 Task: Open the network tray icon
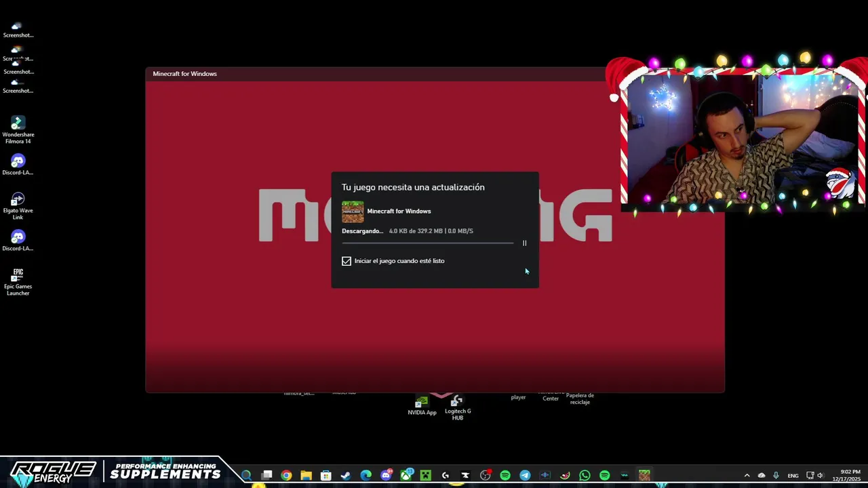coord(810,476)
